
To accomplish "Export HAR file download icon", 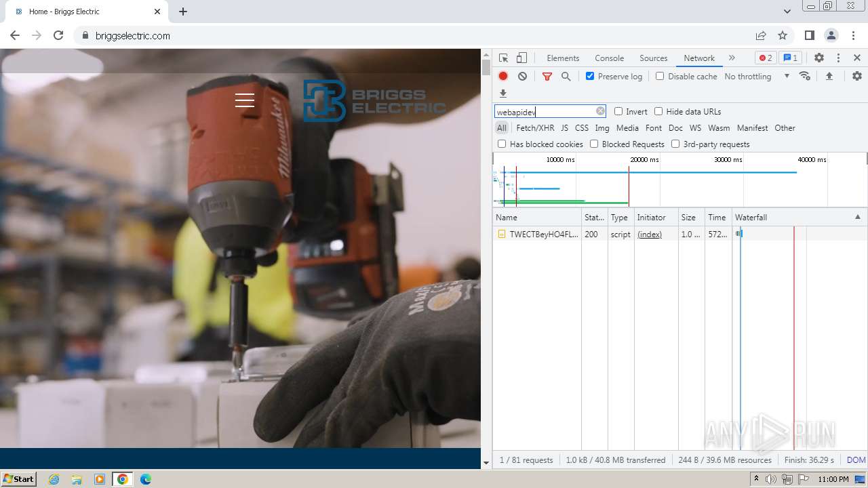I will 503,94.
